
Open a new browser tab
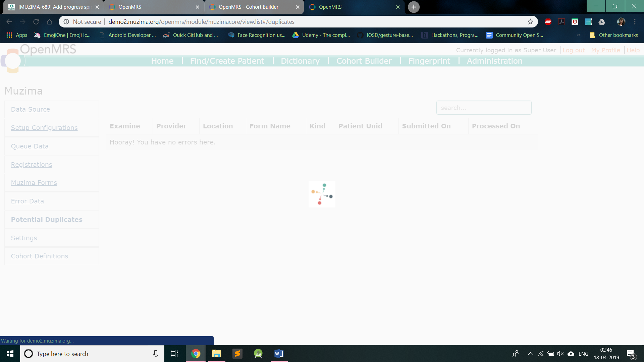(414, 7)
